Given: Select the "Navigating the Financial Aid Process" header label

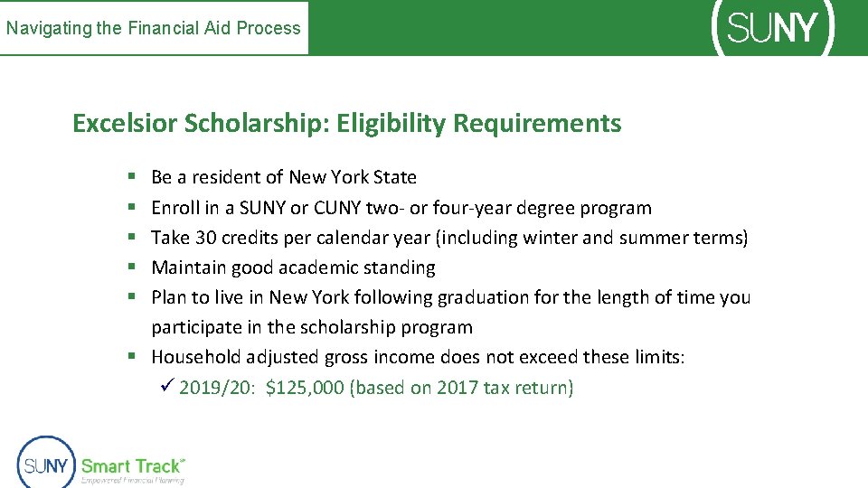Looking at the screenshot, I should click(154, 28).
